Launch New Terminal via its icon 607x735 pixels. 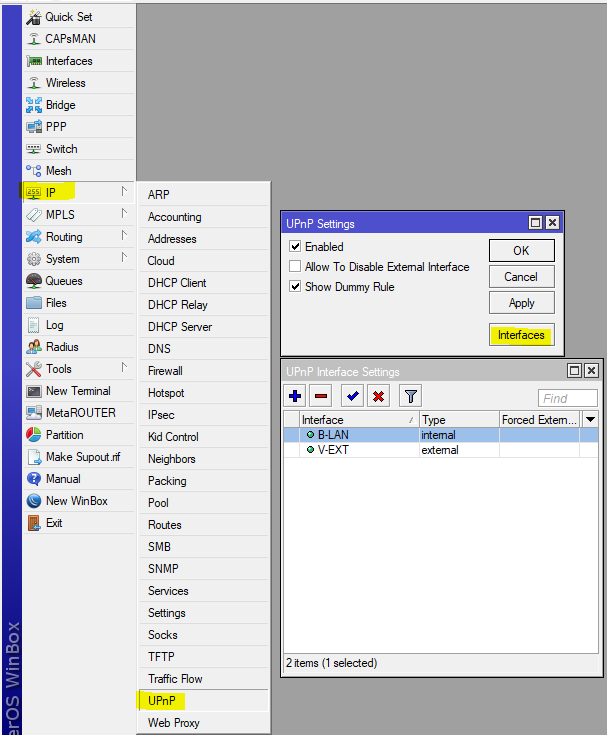tap(34, 391)
